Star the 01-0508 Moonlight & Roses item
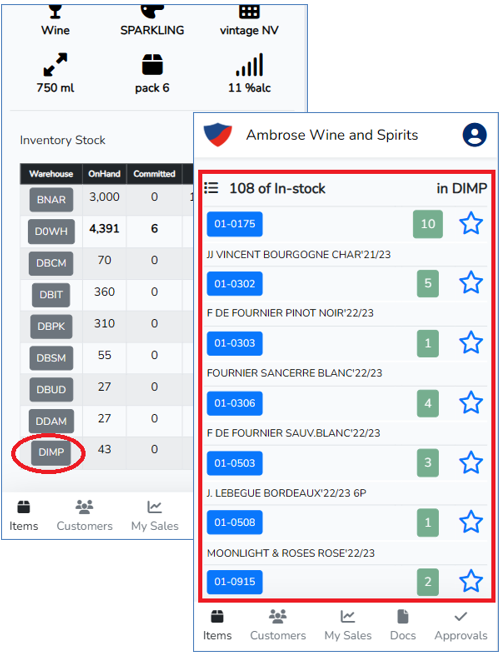500x654 pixels. pyautogui.click(x=471, y=522)
